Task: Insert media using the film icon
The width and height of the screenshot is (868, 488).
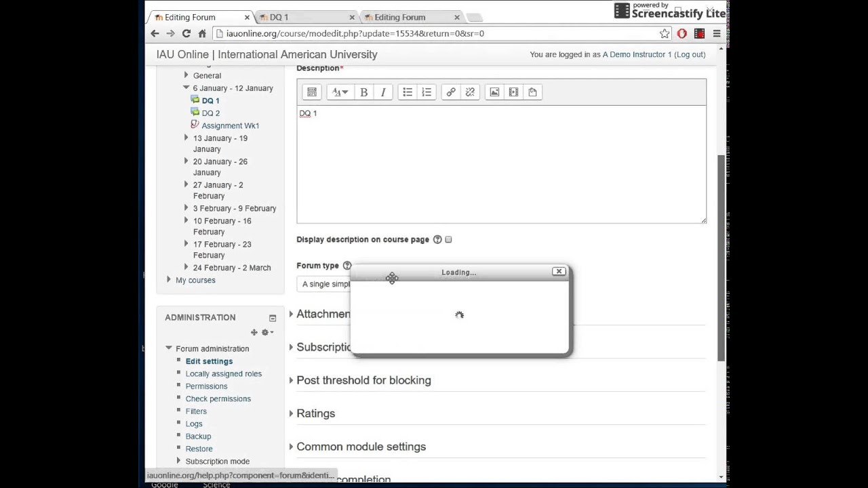Action: pos(513,92)
